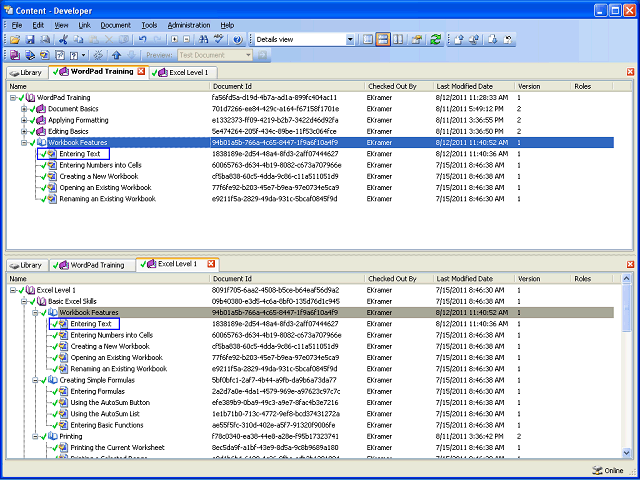Open the Document menu
This screenshot has width=640, height=480.
click(x=116, y=25)
